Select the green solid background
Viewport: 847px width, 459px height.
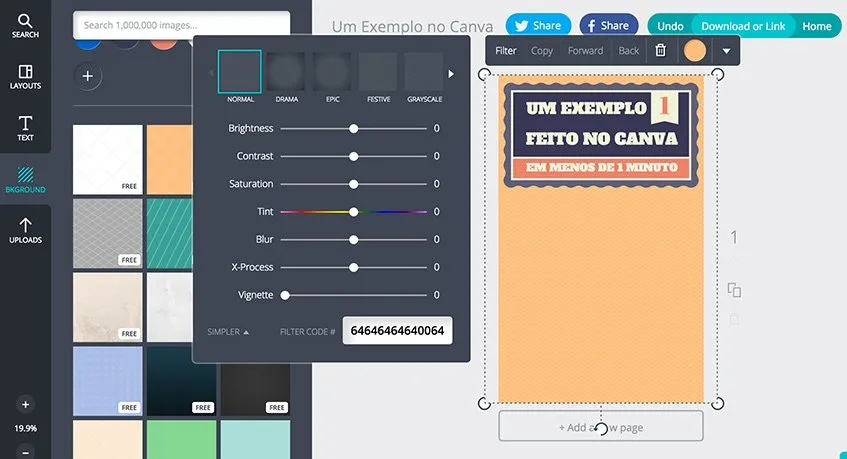coord(182,440)
